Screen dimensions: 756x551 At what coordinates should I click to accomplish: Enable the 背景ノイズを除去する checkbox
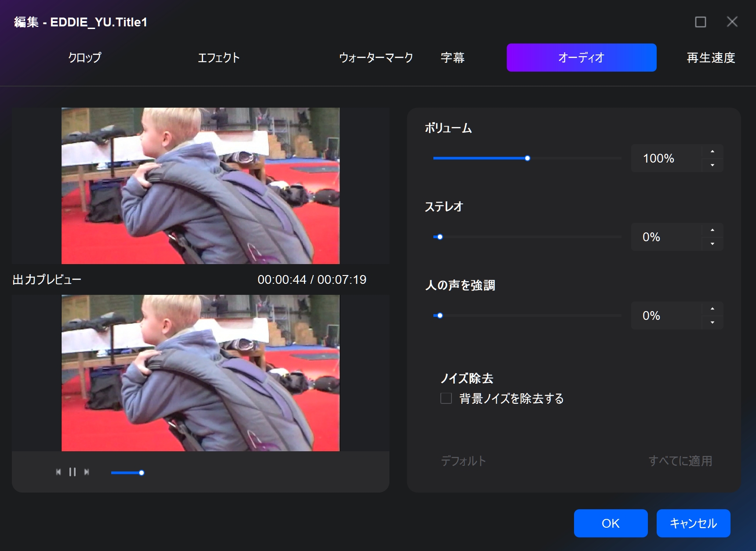pyautogui.click(x=446, y=399)
